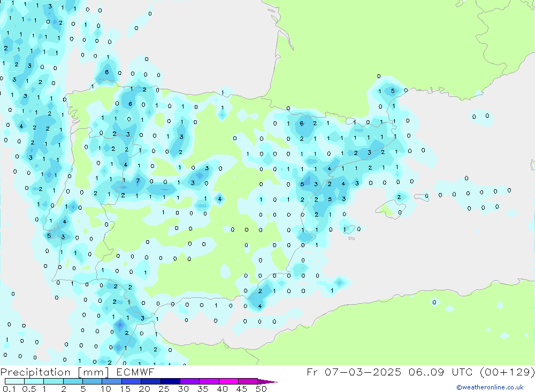
Task: Click the "[mm]" unit label
Action: point(94,372)
